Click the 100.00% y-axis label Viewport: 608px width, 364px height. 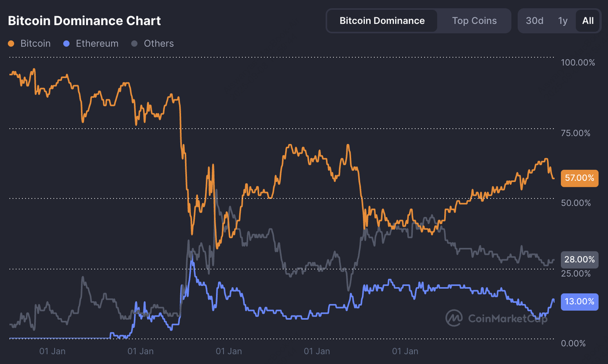578,63
